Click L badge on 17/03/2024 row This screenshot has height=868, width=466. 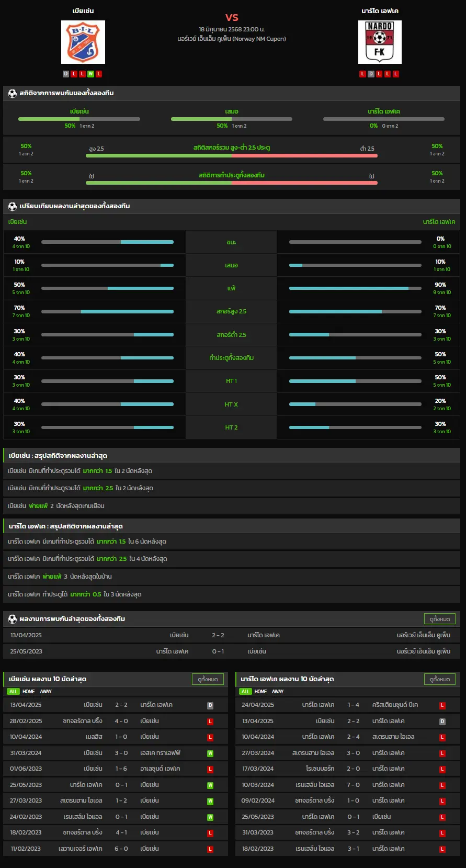(x=442, y=769)
